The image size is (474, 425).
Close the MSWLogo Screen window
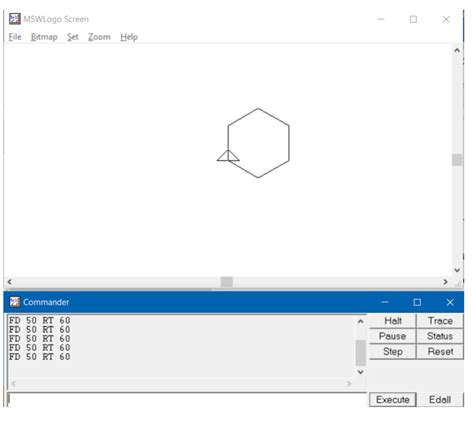[446, 19]
